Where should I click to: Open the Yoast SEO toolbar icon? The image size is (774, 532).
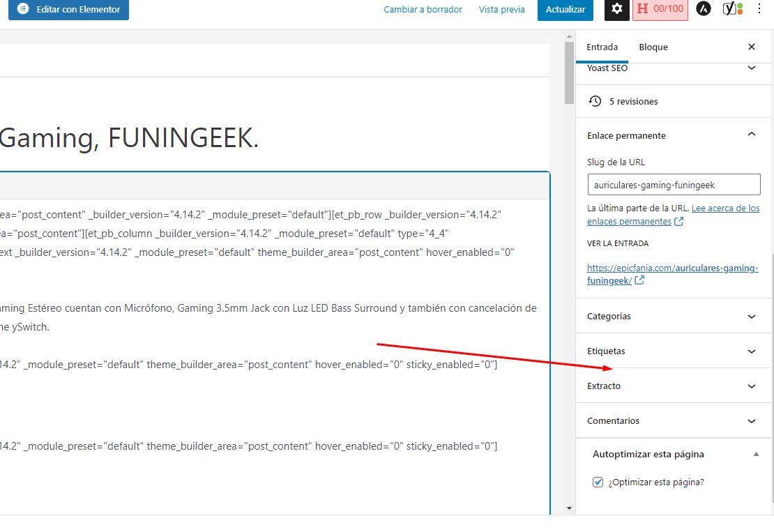[x=733, y=8]
